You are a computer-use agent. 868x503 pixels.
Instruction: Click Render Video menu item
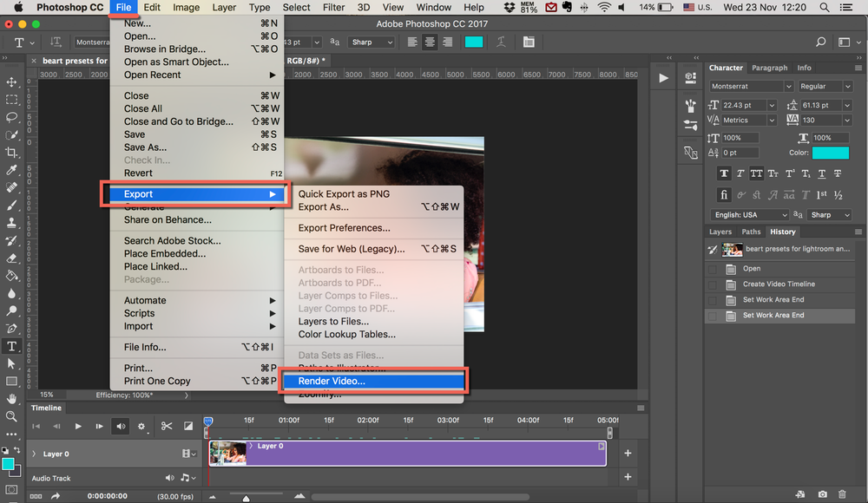pyautogui.click(x=373, y=382)
